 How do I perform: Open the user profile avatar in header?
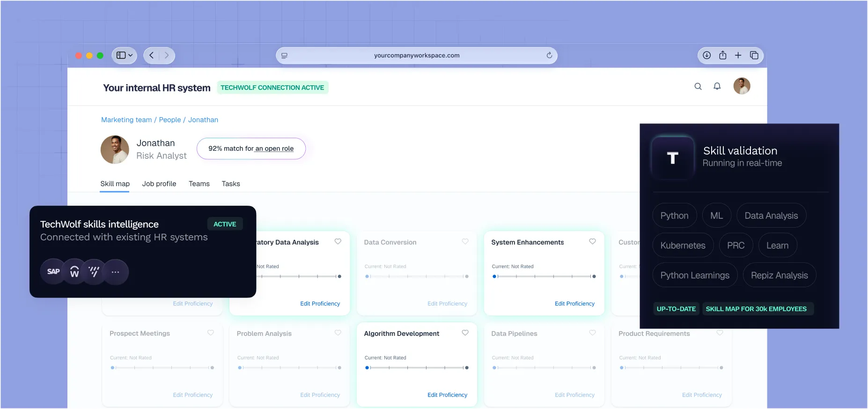click(742, 86)
